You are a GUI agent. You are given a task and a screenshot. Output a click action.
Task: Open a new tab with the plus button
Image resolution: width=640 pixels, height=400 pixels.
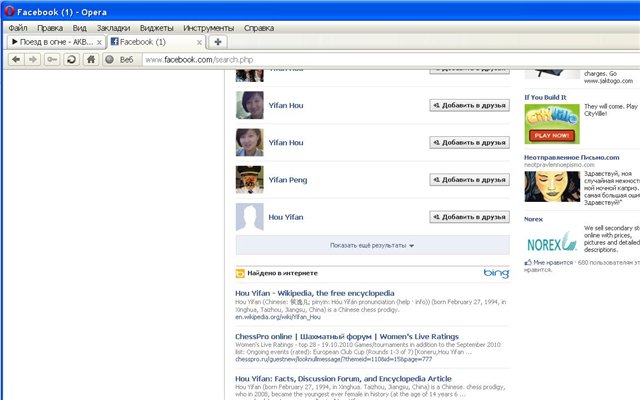(218, 43)
